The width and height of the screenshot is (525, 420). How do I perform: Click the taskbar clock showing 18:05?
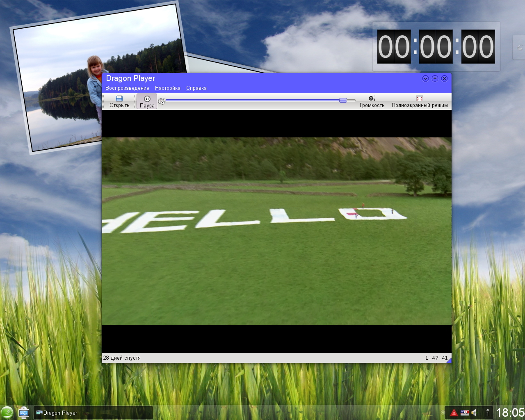(510, 413)
